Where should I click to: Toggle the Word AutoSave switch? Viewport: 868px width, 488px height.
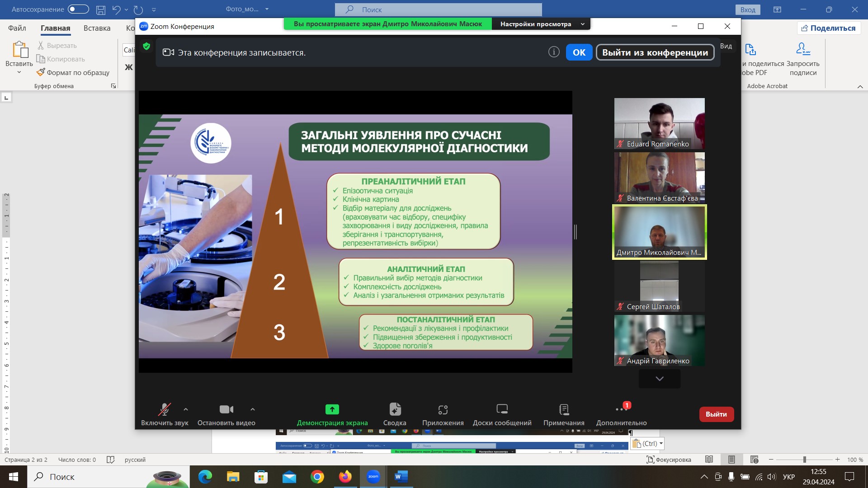(x=78, y=9)
